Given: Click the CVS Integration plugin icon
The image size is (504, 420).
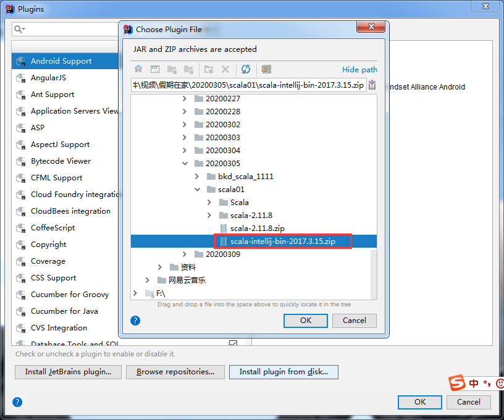Looking at the screenshot, I should pyautogui.click(x=21, y=328).
